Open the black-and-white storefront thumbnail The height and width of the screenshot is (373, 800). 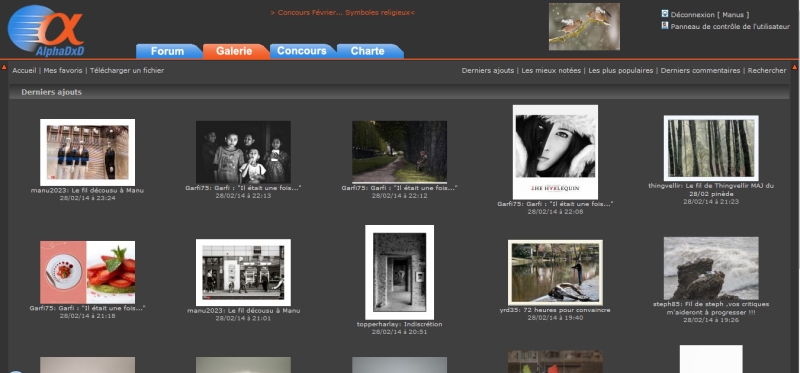(x=243, y=272)
